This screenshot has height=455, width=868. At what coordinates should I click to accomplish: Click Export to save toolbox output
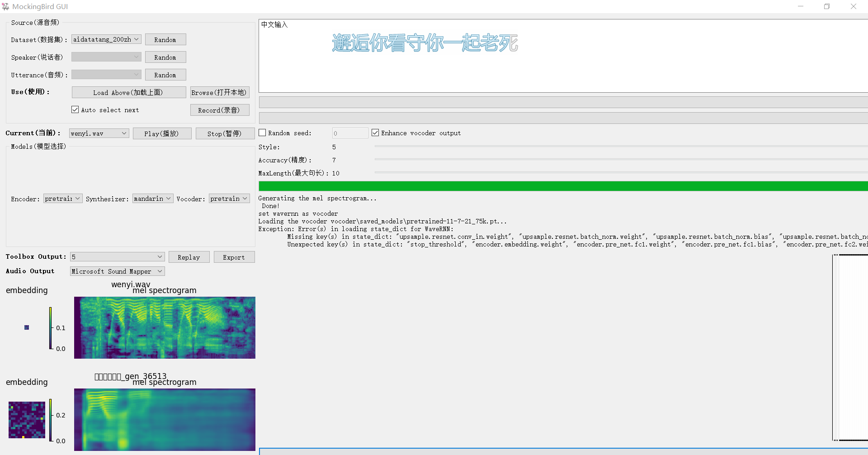click(234, 257)
